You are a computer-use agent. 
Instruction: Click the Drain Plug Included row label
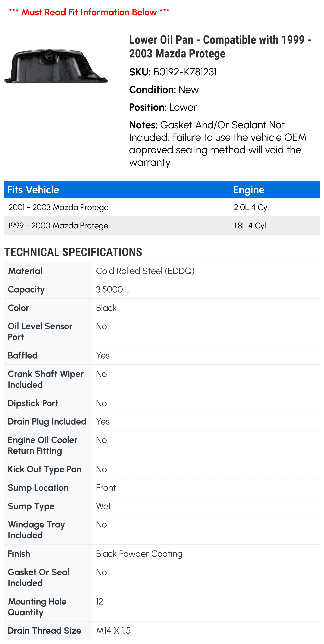pos(47,421)
